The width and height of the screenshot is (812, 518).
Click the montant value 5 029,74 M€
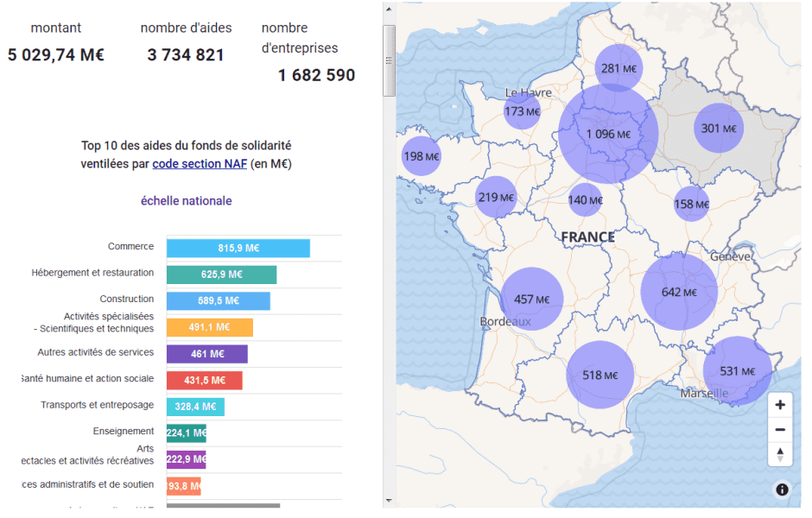[56, 55]
